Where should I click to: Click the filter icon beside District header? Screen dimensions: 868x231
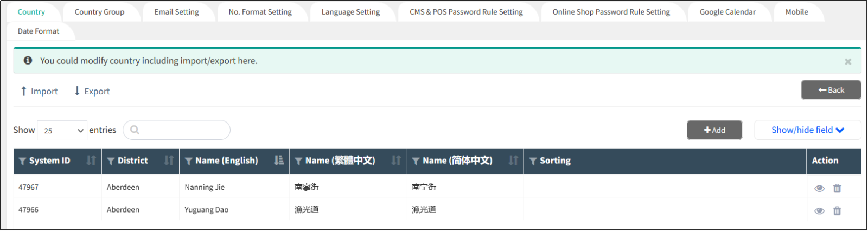pyautogui.click(x=111, y=161)
